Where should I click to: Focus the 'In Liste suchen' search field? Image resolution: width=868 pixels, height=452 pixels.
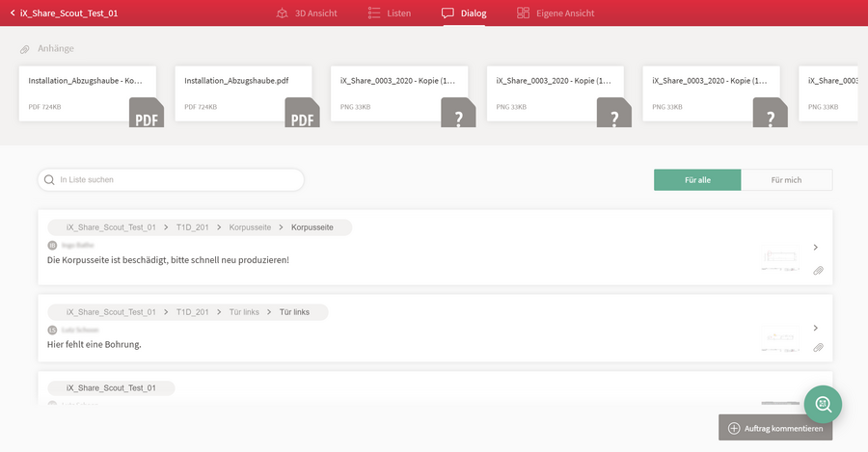pyautogui.click(x=171, y=180)
